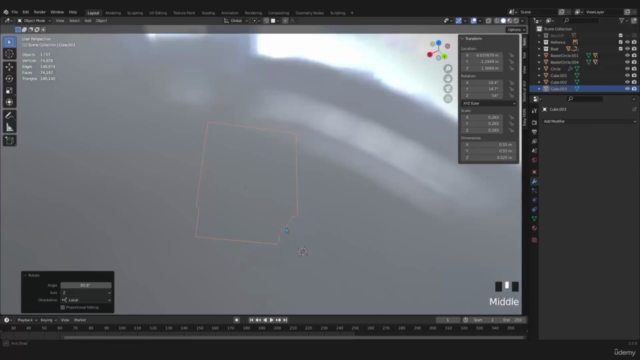Viewport: 640px width, 360px height.
Task: Click the timeline Marker menu
Action: (80, 320)
